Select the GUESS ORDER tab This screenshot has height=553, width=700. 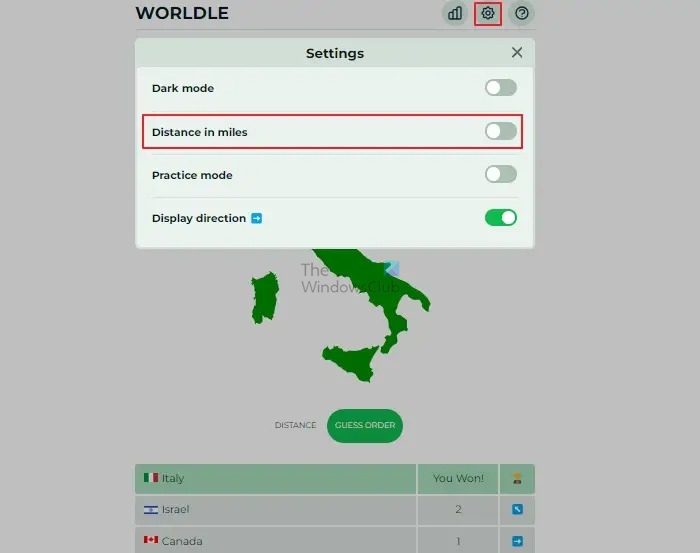pos(365,425)
